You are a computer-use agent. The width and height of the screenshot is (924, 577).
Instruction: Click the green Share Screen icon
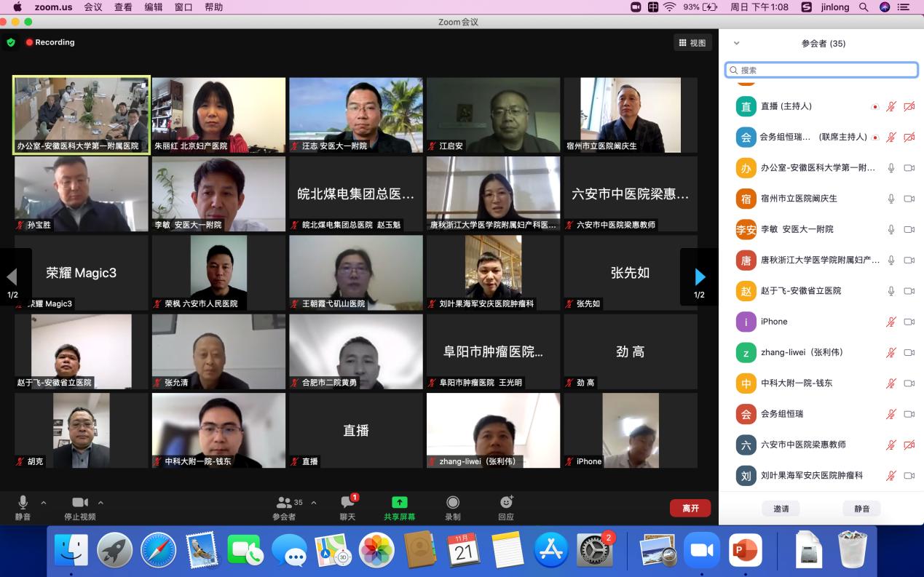point(399,503)
